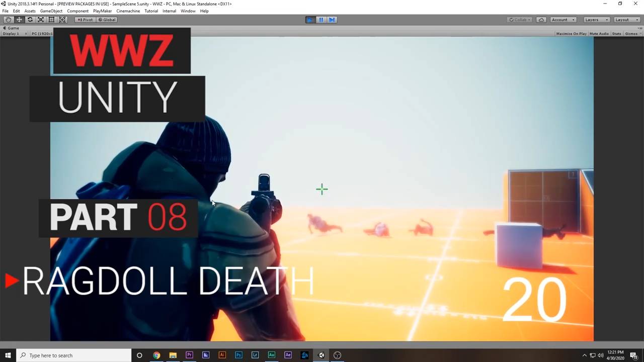This screenshot has width=644, height=362.
Task: Launch Adobe Media Encoder from taskbar
Action: point(206,355)
